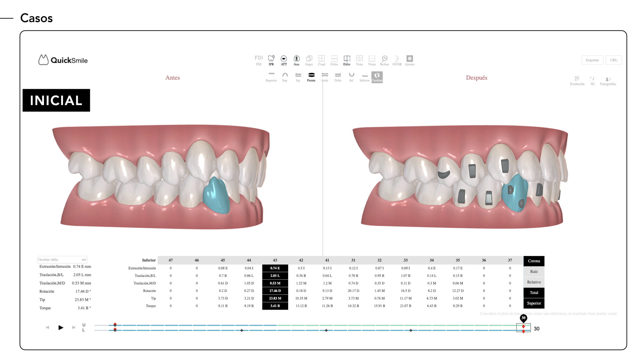Switch to Dcha right view
Screen dimensions: 644x362
click(338, 77)
